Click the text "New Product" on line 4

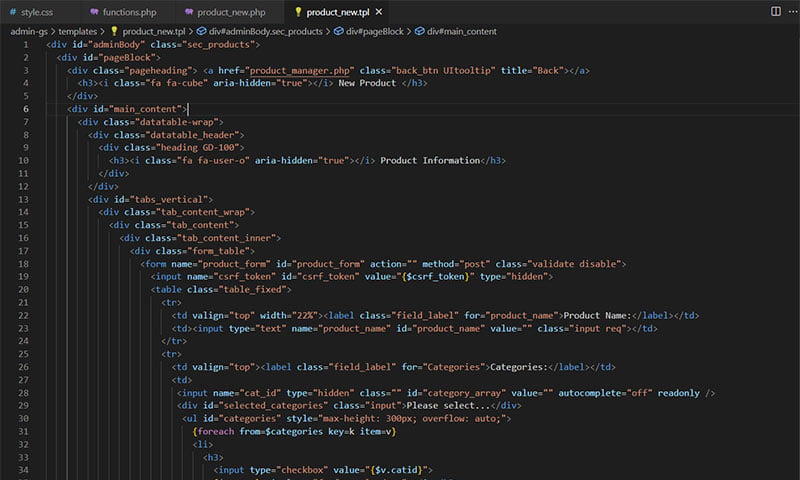367,83
